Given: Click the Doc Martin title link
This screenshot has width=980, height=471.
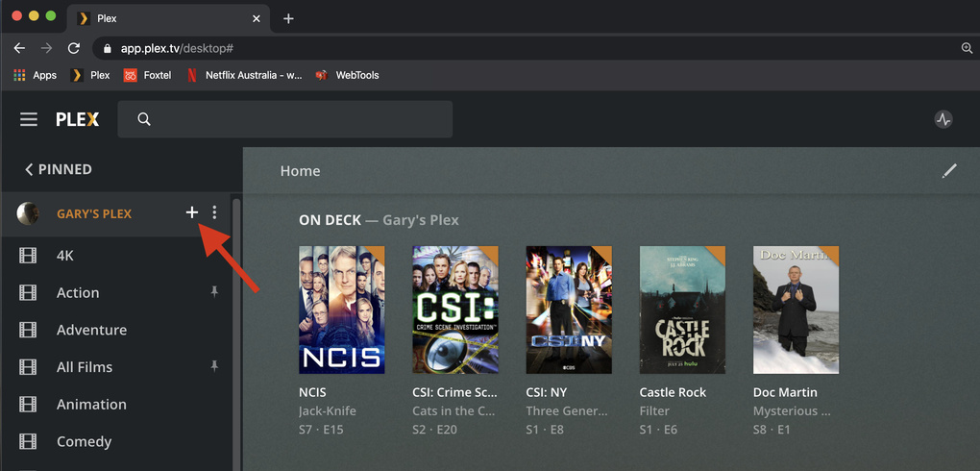Looking at the screenshot, I should (x=785, y=392).
